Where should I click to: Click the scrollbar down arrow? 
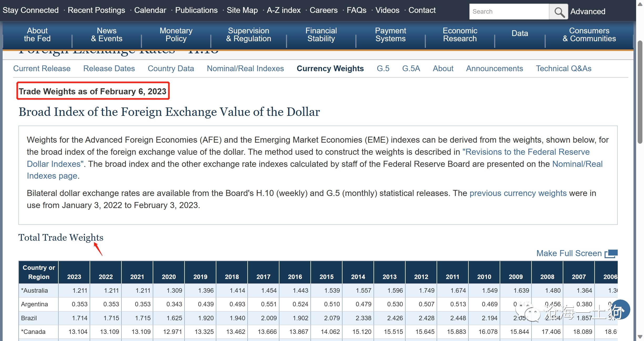pos(640,337)
